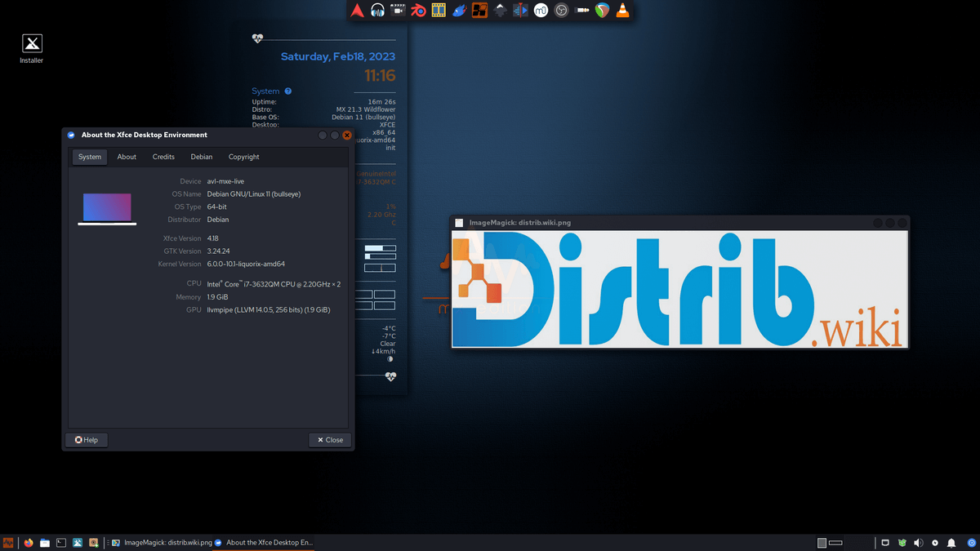Open the orange square-tiled dock app
The width and height of the screenshot is (980, 551).
(479, 11)
